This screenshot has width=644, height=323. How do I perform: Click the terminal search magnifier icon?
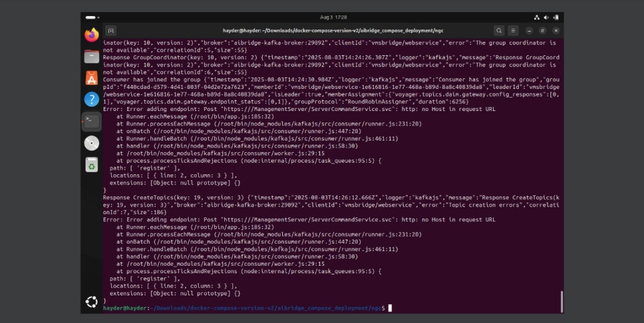click(498, 30)
